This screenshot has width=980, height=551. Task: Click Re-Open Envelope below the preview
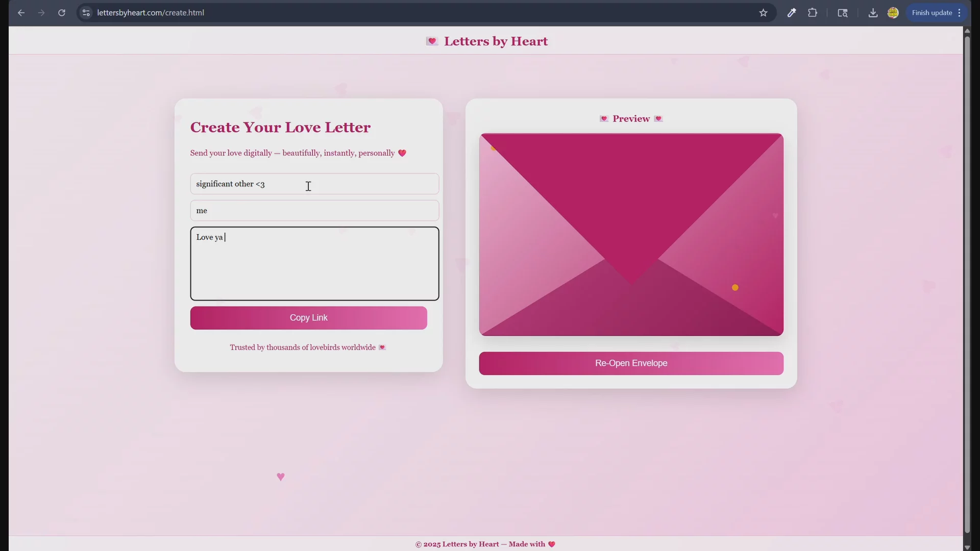click(631, 363)
